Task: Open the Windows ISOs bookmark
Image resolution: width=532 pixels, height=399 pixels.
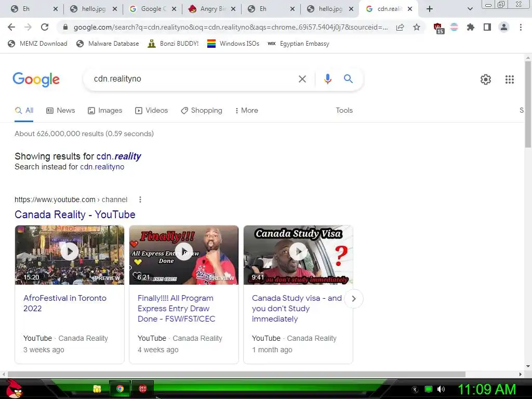Action: click(233, 44)
